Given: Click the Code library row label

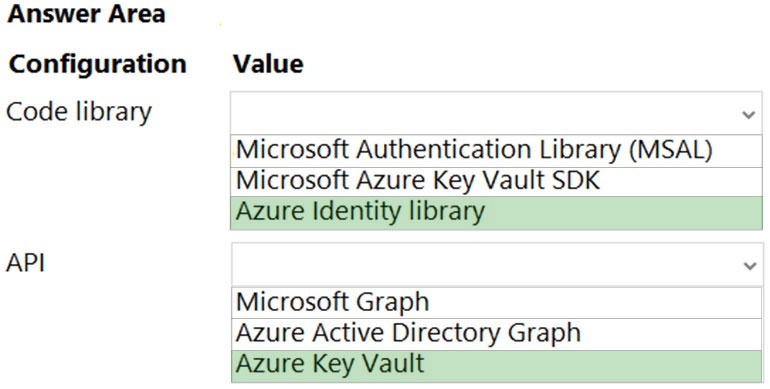Looking at the screenshot, I should click(79, 113).
